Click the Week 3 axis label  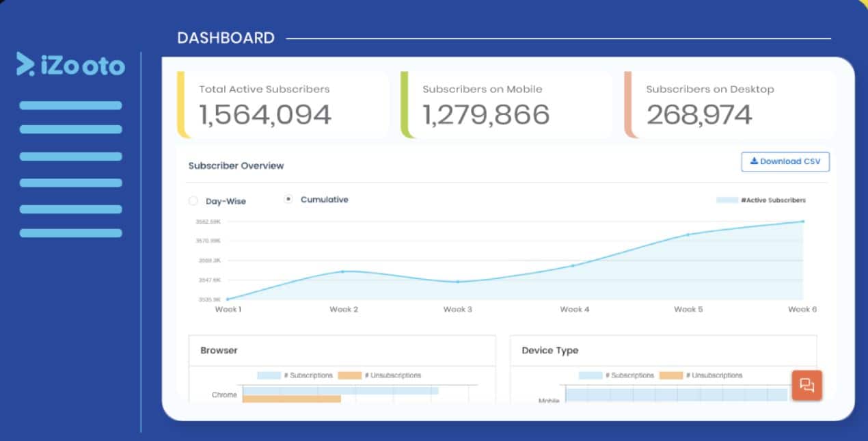point(458,309)
